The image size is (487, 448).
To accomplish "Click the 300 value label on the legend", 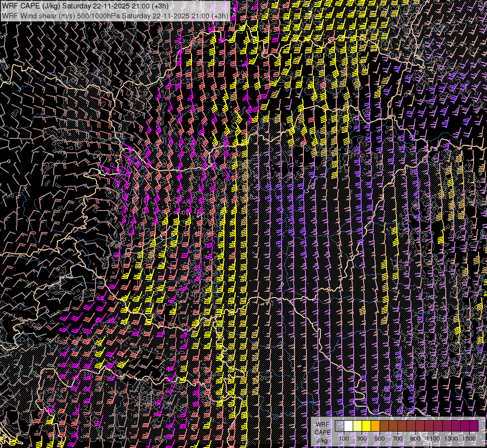I will (362, 439).
